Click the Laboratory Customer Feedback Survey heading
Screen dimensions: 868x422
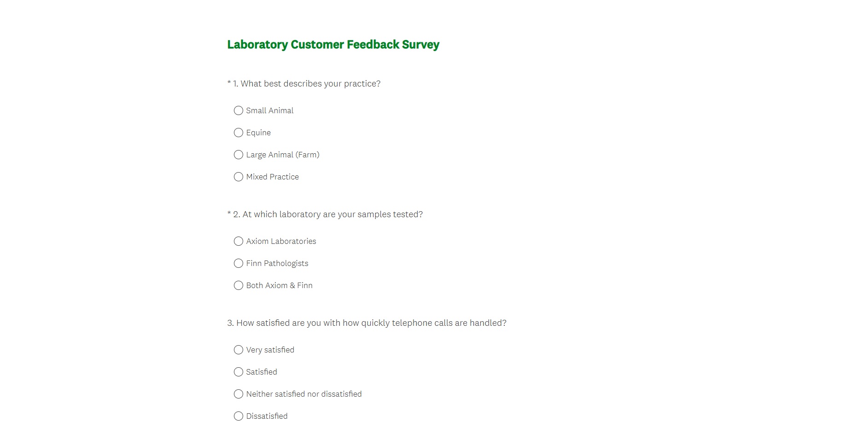[333, 45]
